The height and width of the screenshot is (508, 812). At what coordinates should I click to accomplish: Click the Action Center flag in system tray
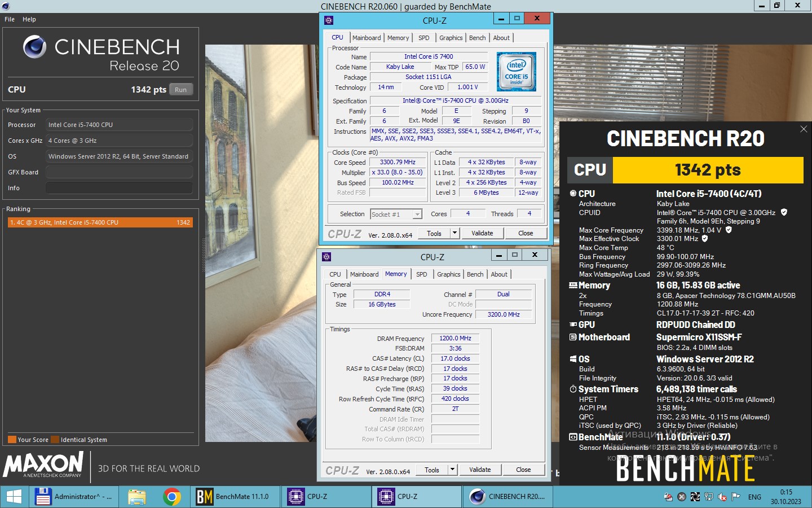[735, 497]
